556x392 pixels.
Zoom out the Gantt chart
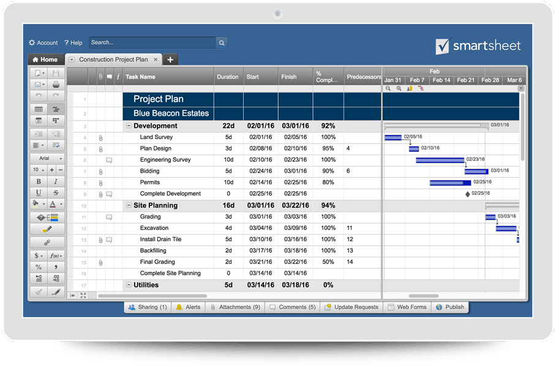click(x=388, y=88)
